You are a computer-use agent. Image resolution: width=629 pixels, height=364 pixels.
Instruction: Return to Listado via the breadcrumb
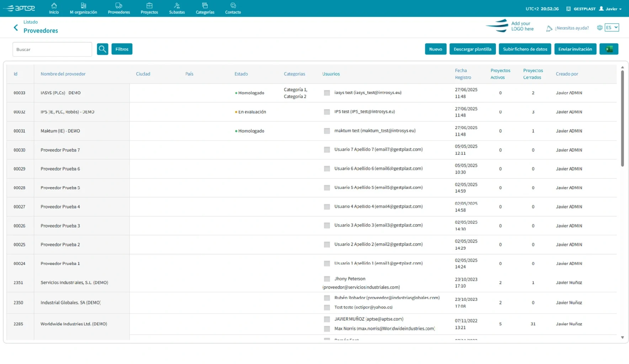(x=31, y=22)
